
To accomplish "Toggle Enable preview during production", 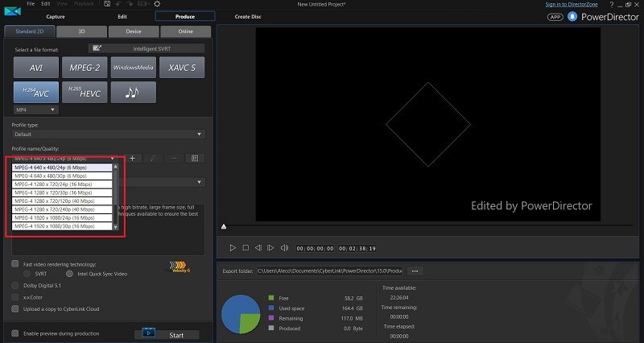I will pos(15,333).
